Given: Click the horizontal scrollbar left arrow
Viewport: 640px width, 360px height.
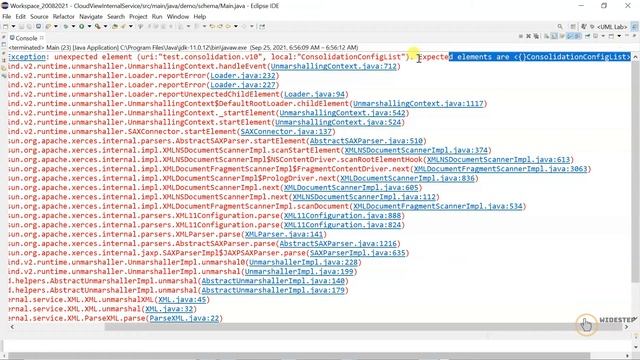Looking at the screenshot, I should (x=12, y=327).
